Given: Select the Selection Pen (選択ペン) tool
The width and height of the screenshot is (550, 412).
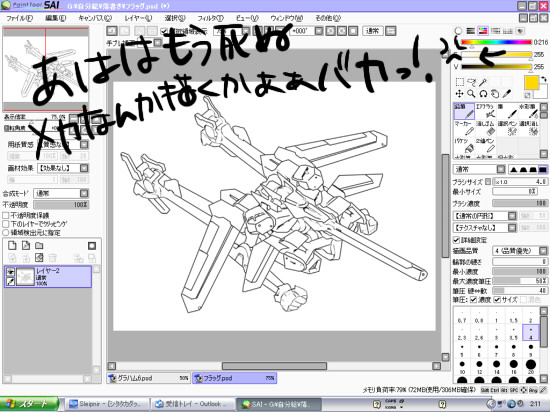Looking at the screenshot, I should point(507,128).
